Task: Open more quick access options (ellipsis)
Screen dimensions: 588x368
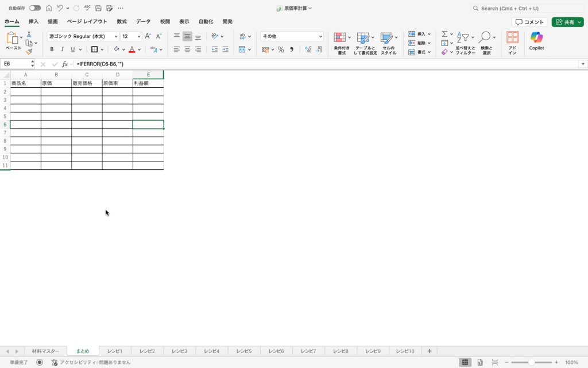Action: tap(121, 8)
